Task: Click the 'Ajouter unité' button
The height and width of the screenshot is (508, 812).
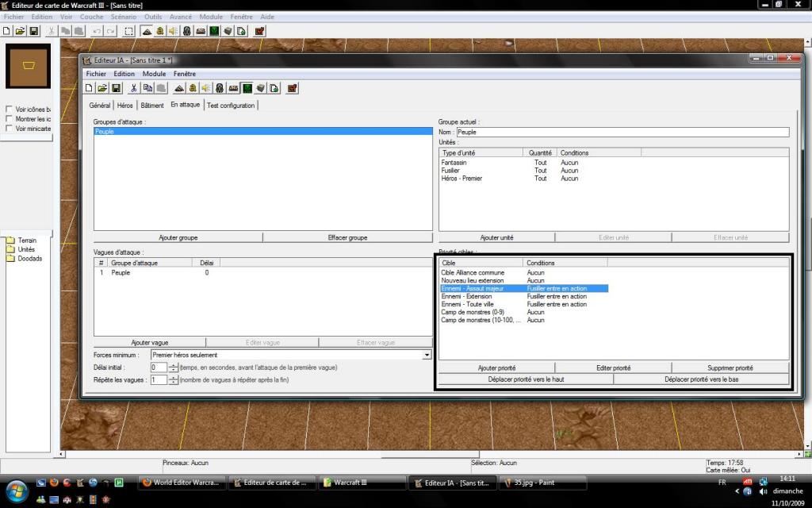Action: pos(496,237)
